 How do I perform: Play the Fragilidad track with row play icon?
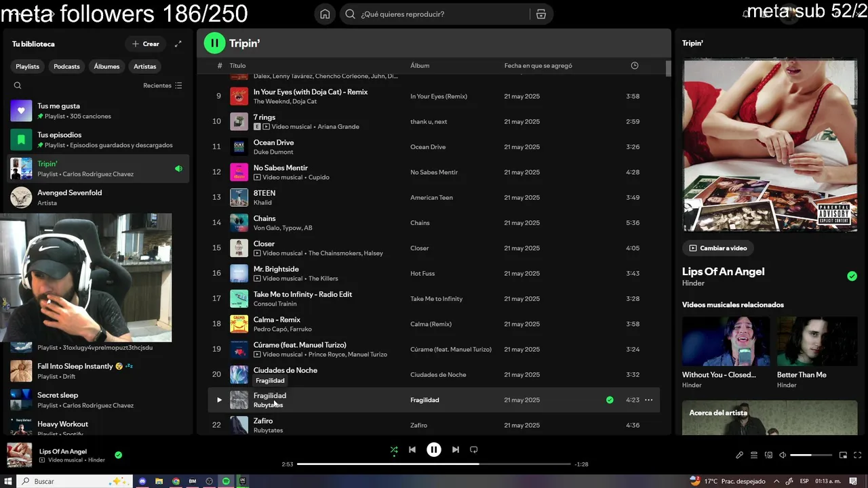click(218, 400)
